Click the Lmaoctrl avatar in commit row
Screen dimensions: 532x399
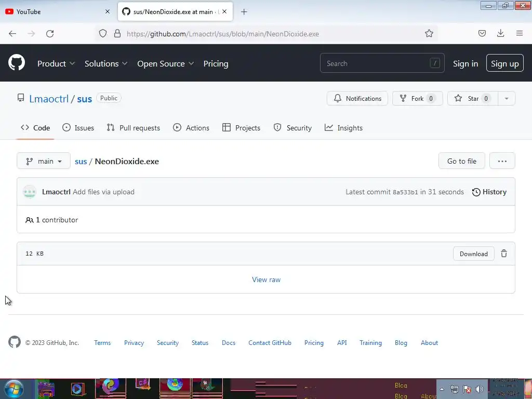30,192
